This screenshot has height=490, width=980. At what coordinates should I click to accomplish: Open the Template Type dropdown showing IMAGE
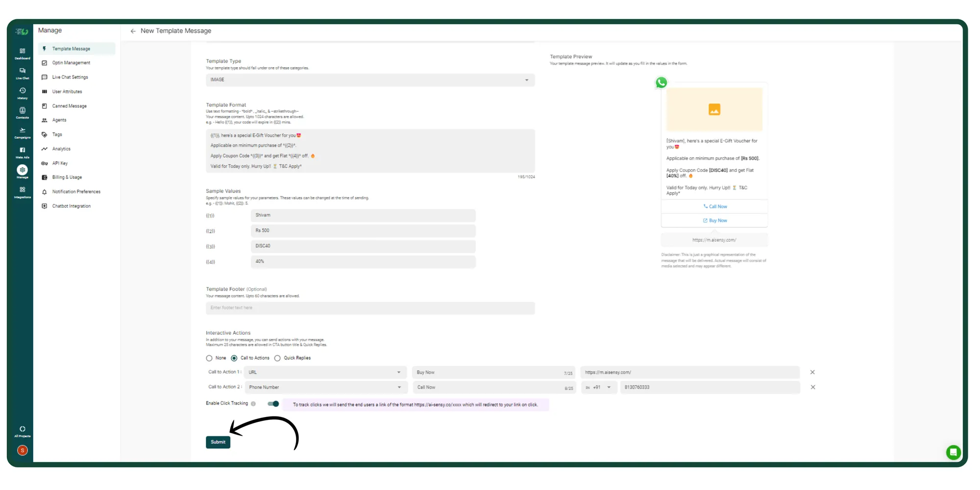(x=369, y=79)
